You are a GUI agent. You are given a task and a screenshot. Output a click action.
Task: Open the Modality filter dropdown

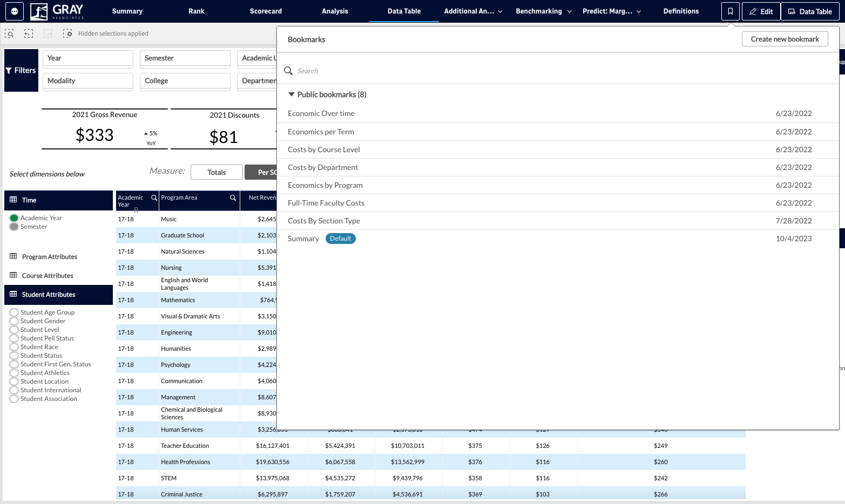click(x=88, y=81)
